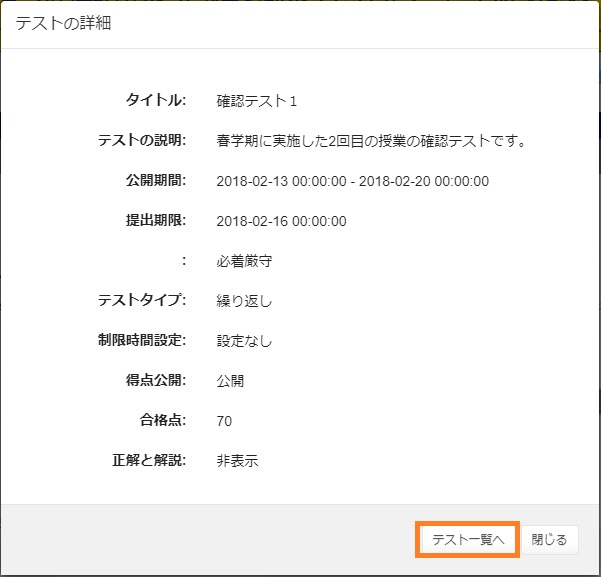
Task: Click the 非表示 value for 正解と解説
Action: point(237,461)
